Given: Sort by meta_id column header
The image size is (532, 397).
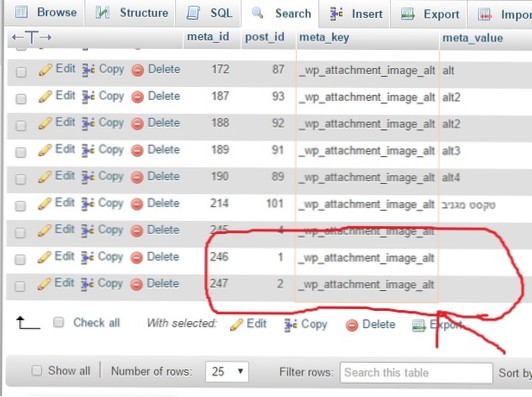Looking at the screenshot, I should point(208,37).
